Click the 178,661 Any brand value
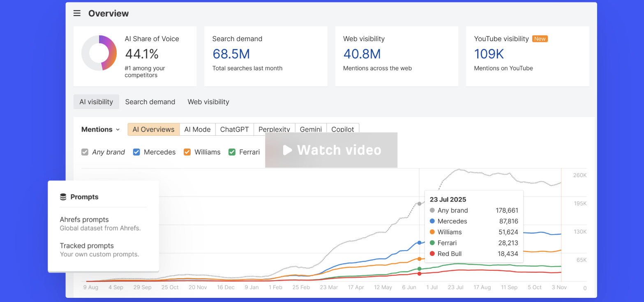 point(507,210)
